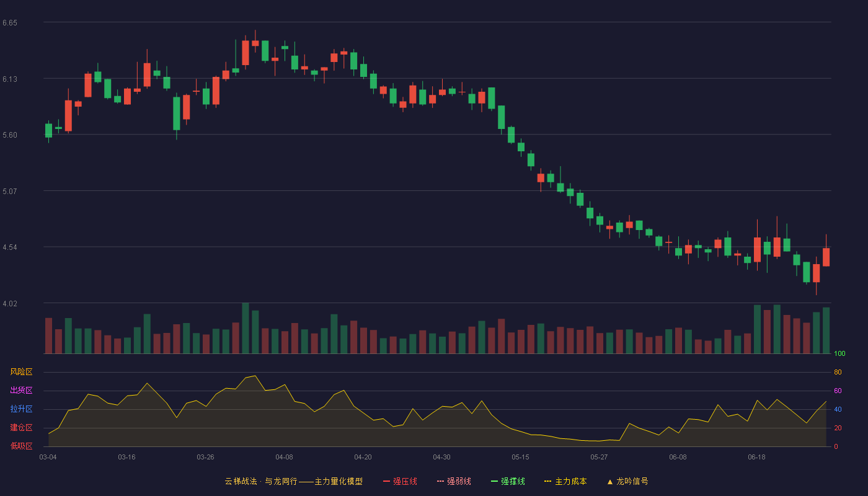Viewport: 868px width, 496px height.
Task: Click the orange 80 indicator scale value
Action: 838,373
